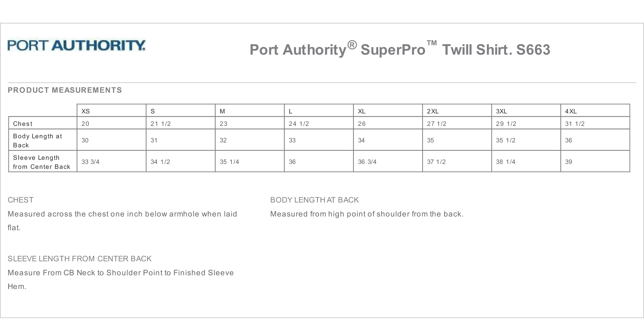
Task: Click the XL body length value 34
Action: pyautogui.click(x=361, y=140)
